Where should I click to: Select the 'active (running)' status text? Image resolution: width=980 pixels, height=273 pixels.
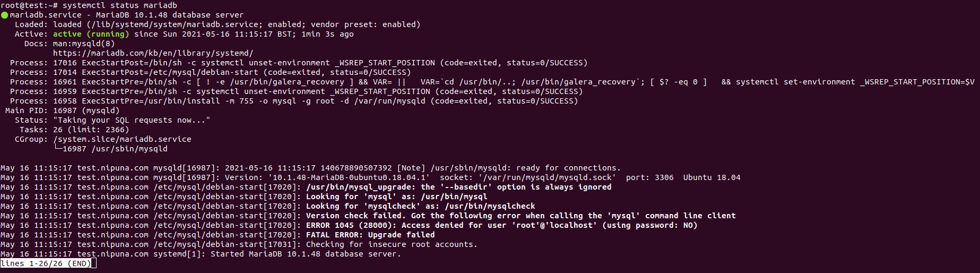click(91, 34)
